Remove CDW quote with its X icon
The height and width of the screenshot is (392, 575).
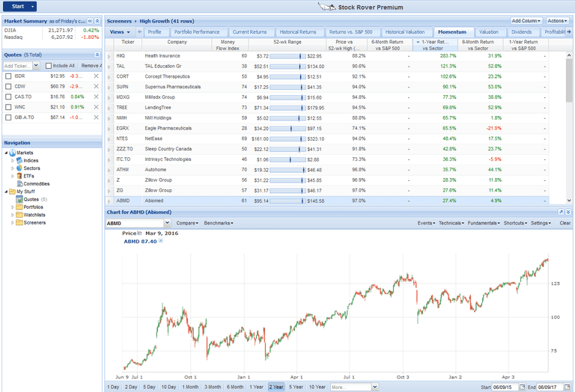point(96,87)
